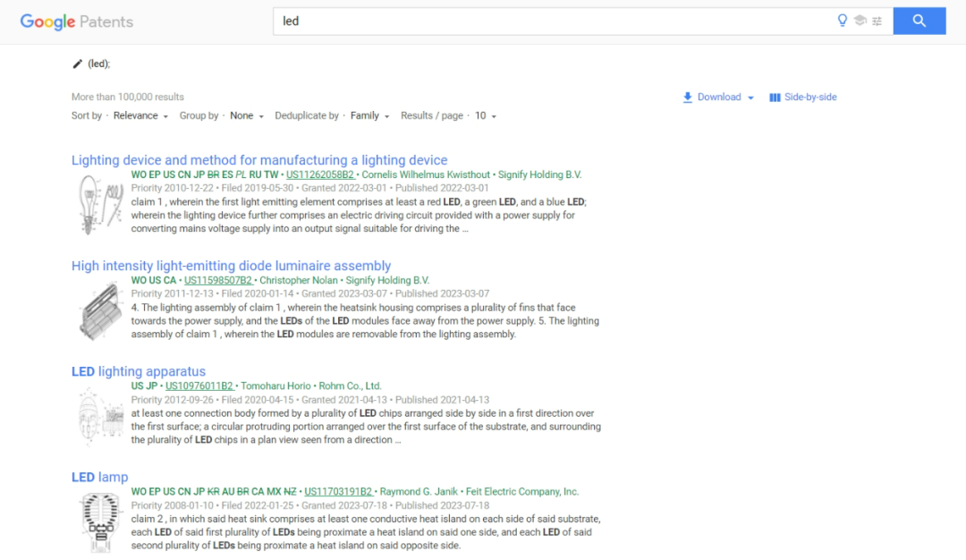Open the search fields sliders icon
The image size is (966, 560).
coord(877,21)
